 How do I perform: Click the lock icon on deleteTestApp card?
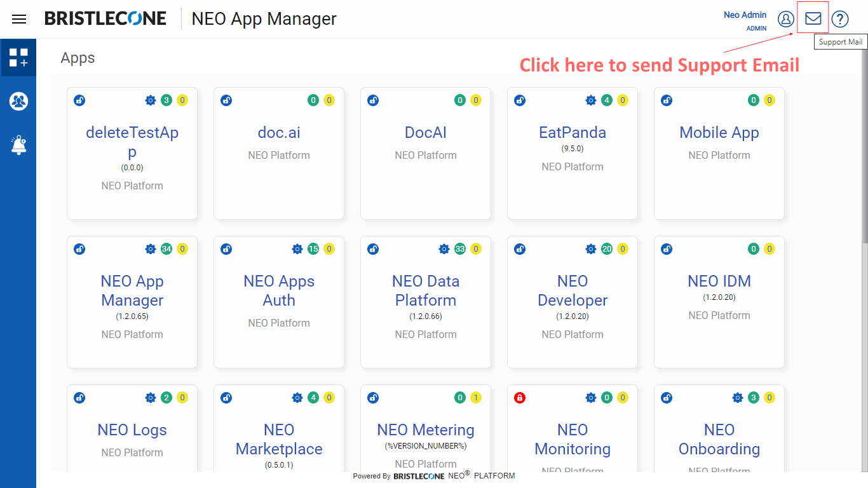79,100
